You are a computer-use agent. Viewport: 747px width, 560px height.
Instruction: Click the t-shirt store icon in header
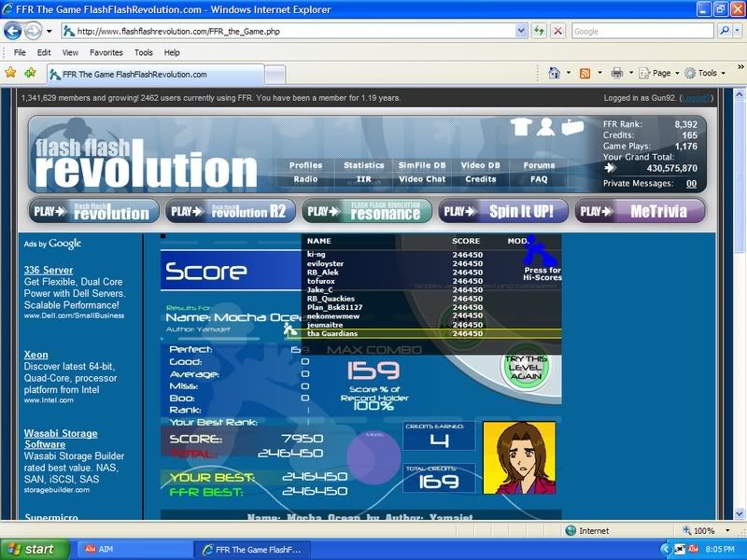point(521,127)
